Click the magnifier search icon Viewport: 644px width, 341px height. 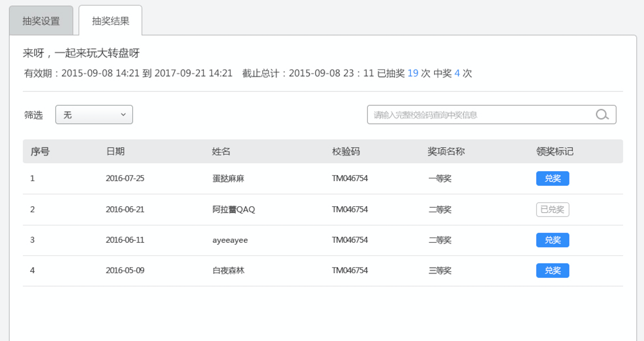coord(602,114)
